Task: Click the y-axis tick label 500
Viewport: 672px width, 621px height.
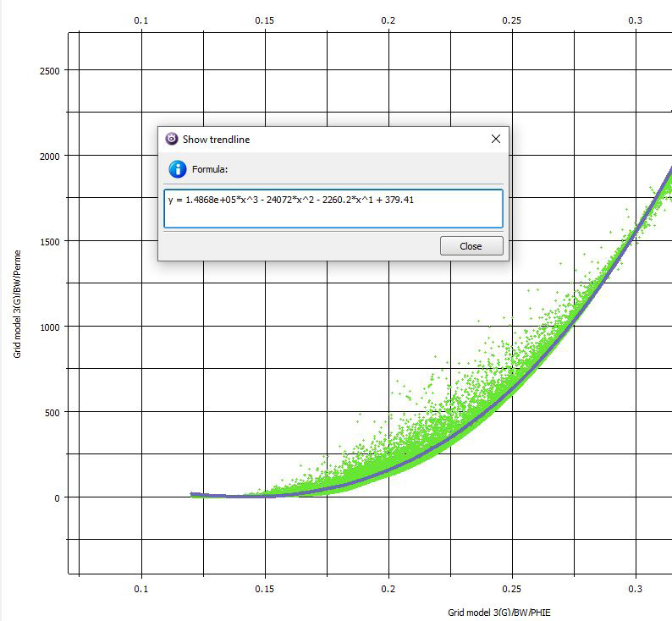Action: coord(52,413)
